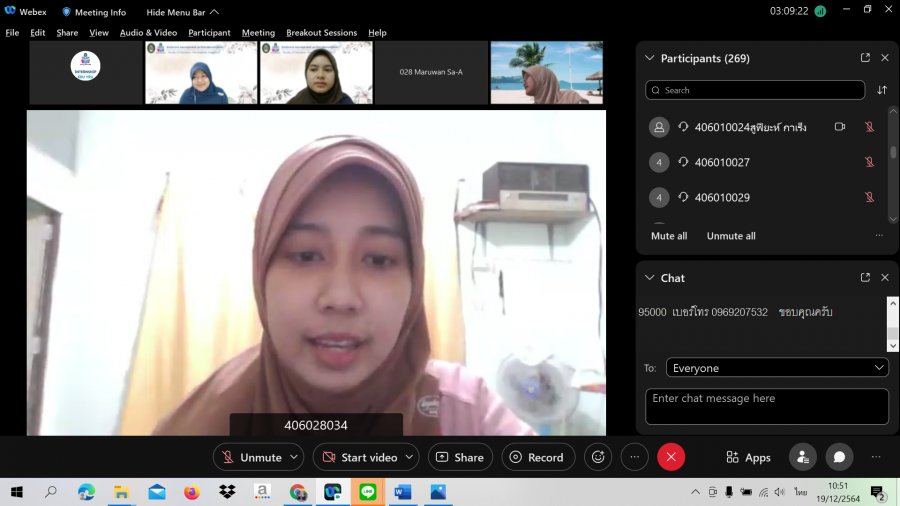Open the Audio & Video menu
The image size is (900, 506).
148,33
